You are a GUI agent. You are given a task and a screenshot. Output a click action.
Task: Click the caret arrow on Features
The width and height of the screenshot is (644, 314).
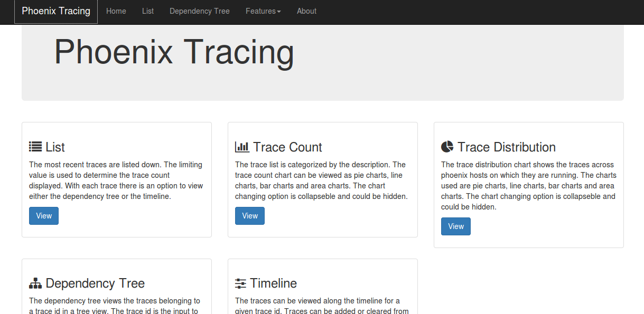(x=279, y=11)
